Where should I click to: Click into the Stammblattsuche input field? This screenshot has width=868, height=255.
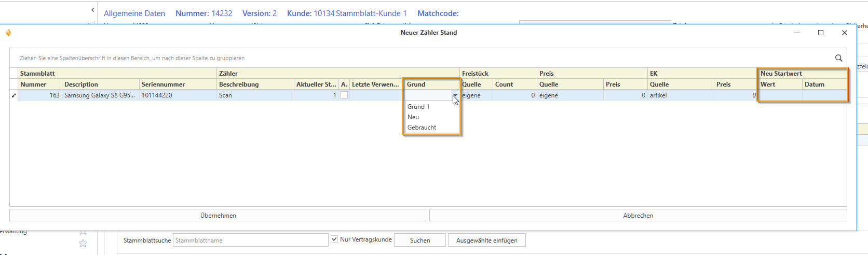click(250, 240)
